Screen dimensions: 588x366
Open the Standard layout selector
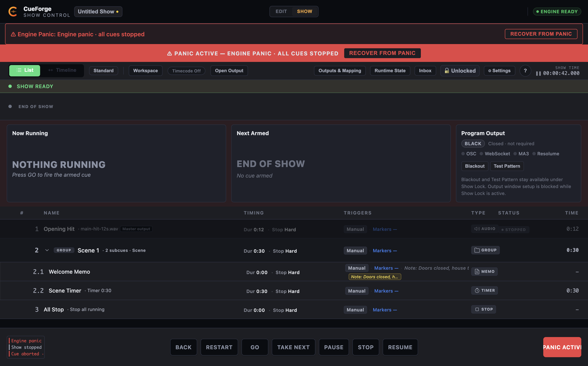click(103, 71)
